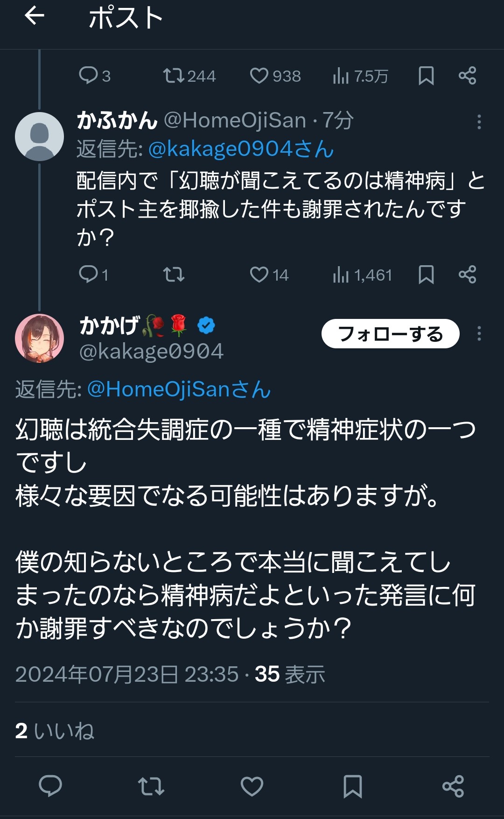
Task: View the 2 いいね likes list
Action: pyautogui.click(x=55, y=731)
